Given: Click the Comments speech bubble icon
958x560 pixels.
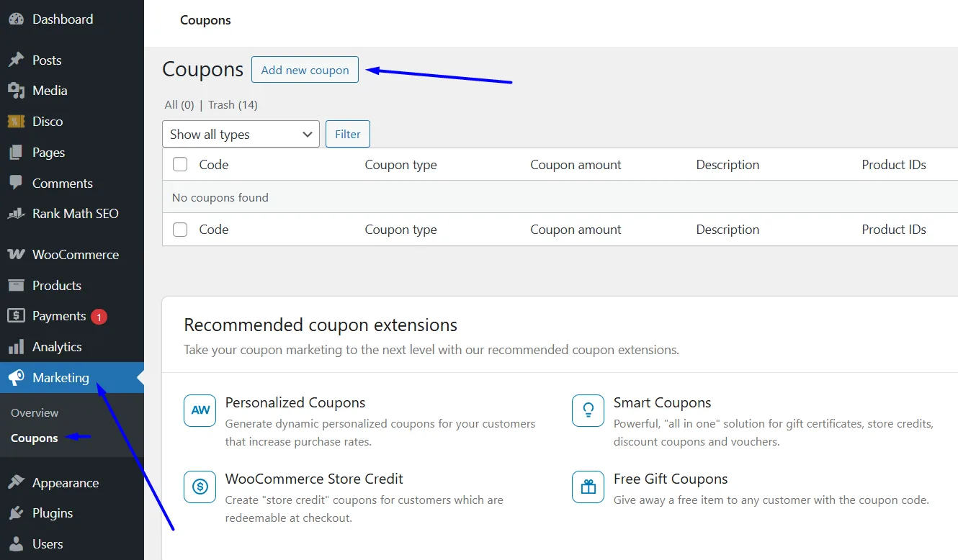Looking at the screenshot, I should click(x=16, y=184).
